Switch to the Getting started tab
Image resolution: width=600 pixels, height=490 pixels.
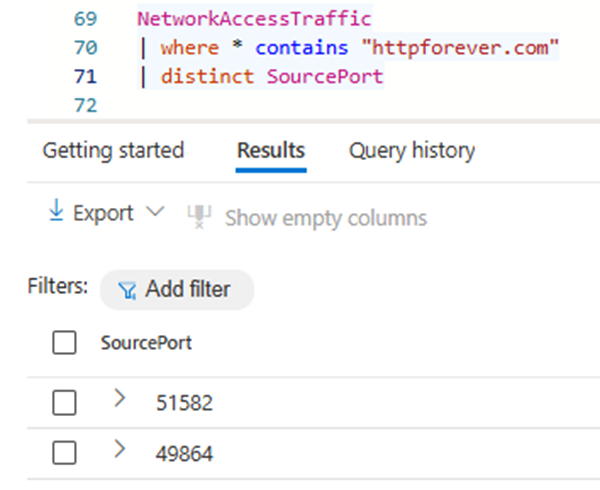coord(113,151)
